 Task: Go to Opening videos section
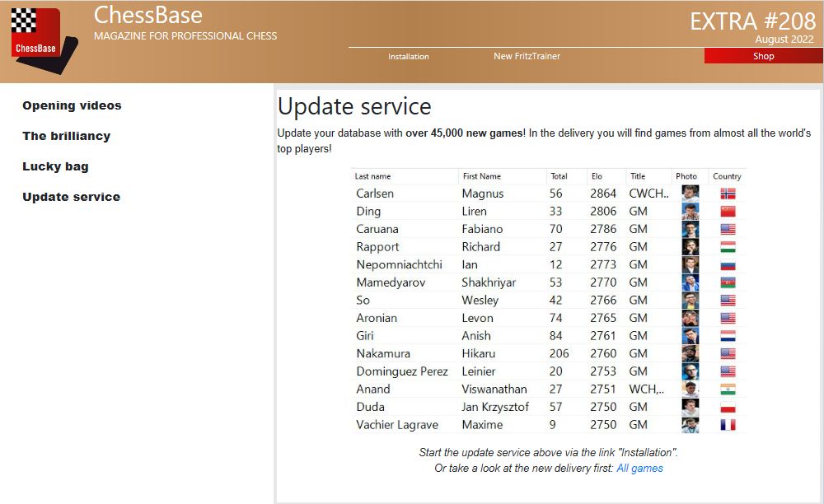[72, 105]
